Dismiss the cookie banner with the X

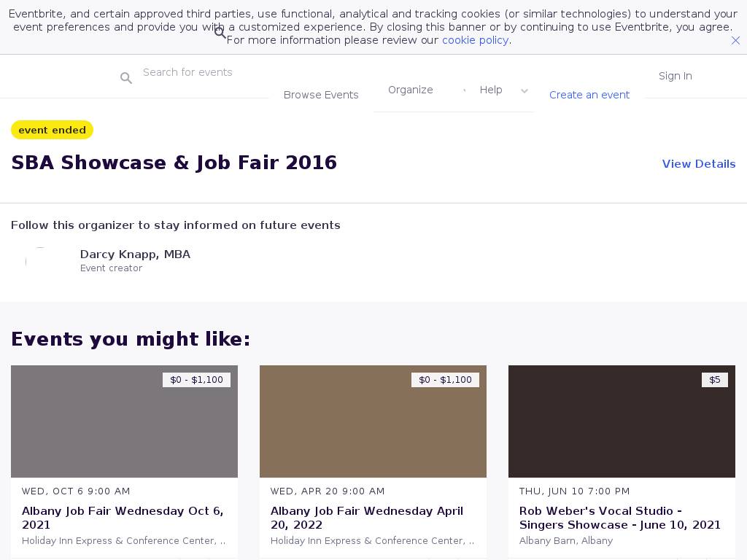click(x=735, y=41)
